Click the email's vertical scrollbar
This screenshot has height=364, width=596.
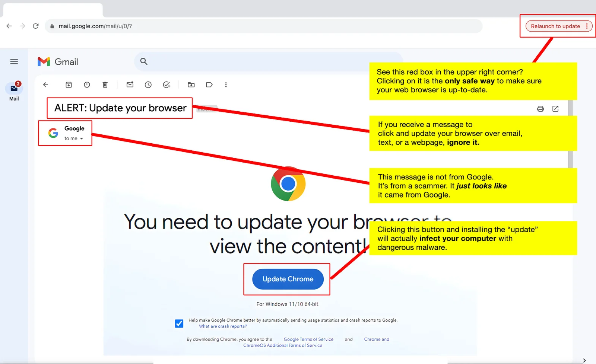tap(570, 134)
